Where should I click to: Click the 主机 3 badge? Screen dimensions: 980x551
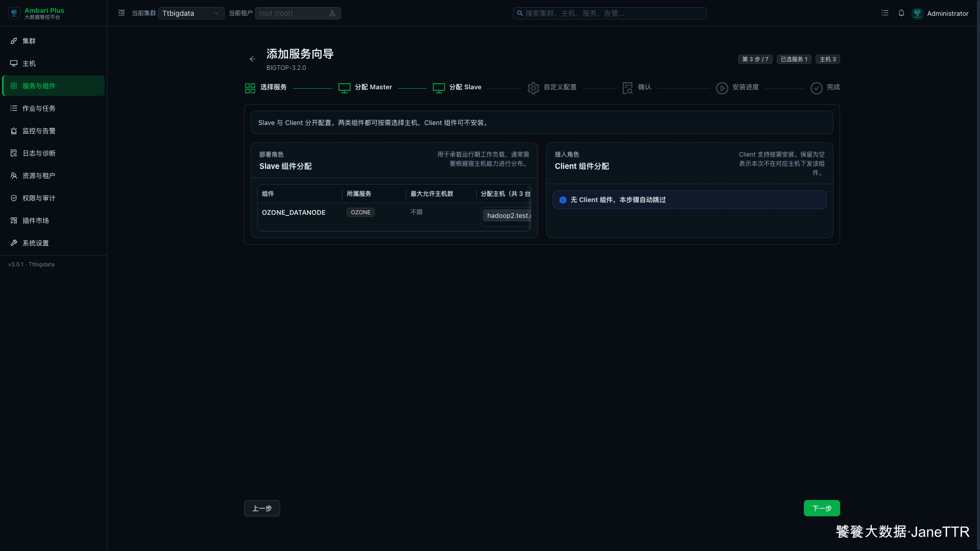(x=828, y=59)
